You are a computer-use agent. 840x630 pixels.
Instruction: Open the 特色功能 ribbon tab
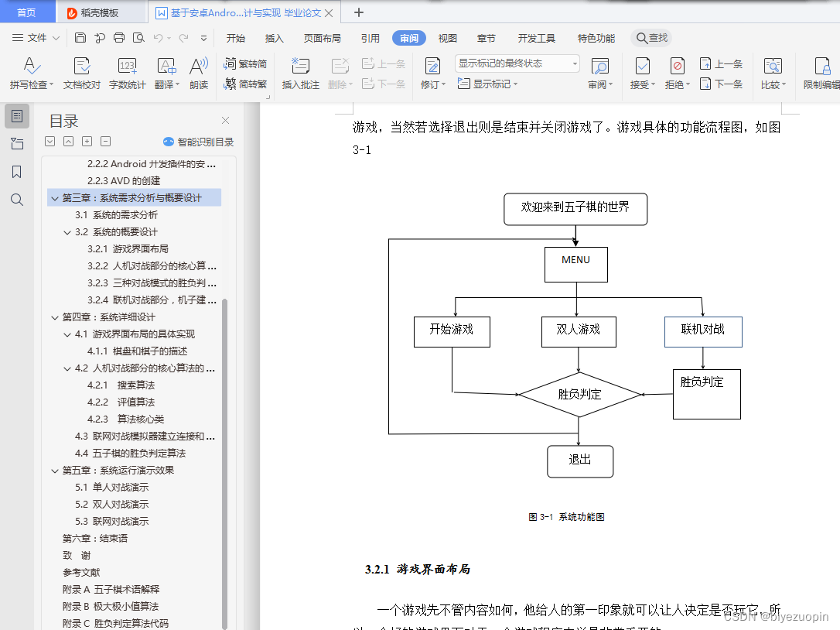(x=596, y=37)
